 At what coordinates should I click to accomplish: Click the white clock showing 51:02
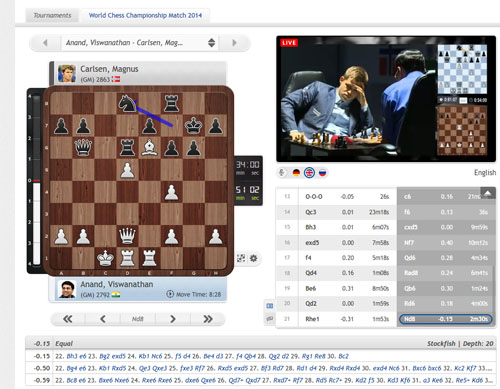(x=247, y=193)
